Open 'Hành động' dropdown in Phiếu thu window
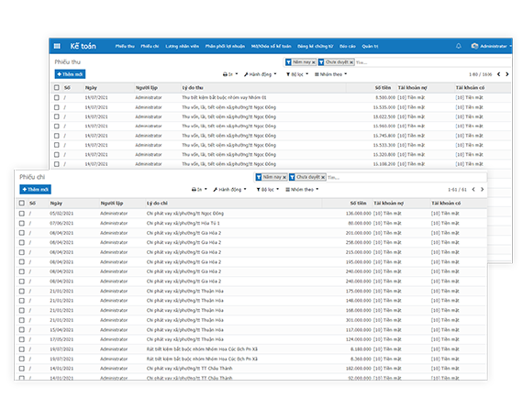Screen dimensions: 523x420 pyautogui.click(x=261, y=74)
